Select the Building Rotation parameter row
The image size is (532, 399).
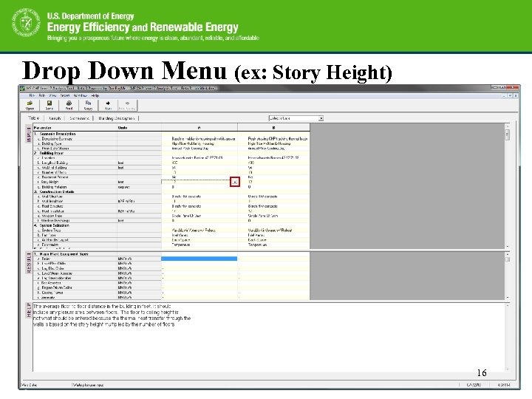tap(75, 187)
